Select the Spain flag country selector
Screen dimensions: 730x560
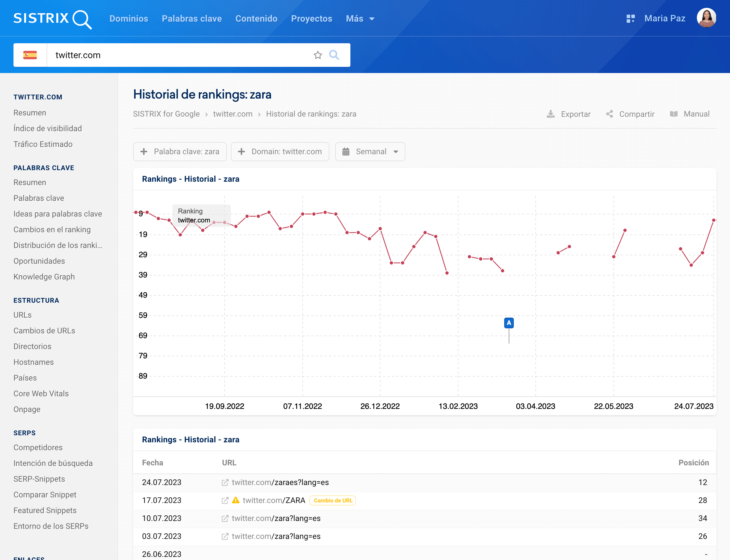tap(30, 55)
